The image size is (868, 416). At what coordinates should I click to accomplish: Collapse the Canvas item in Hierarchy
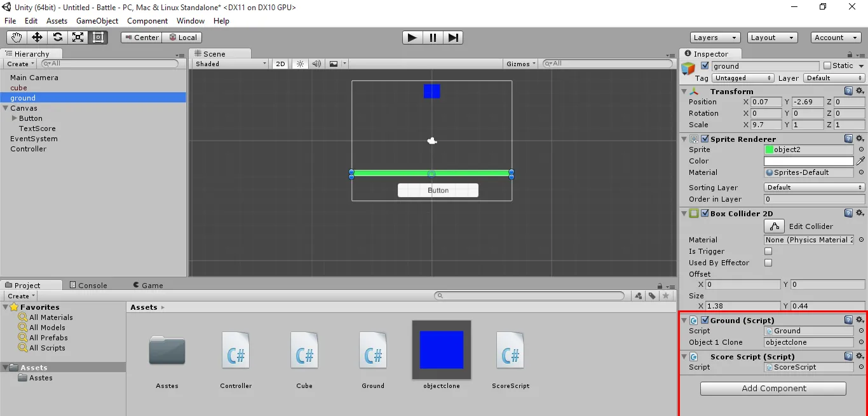(5, 108)
